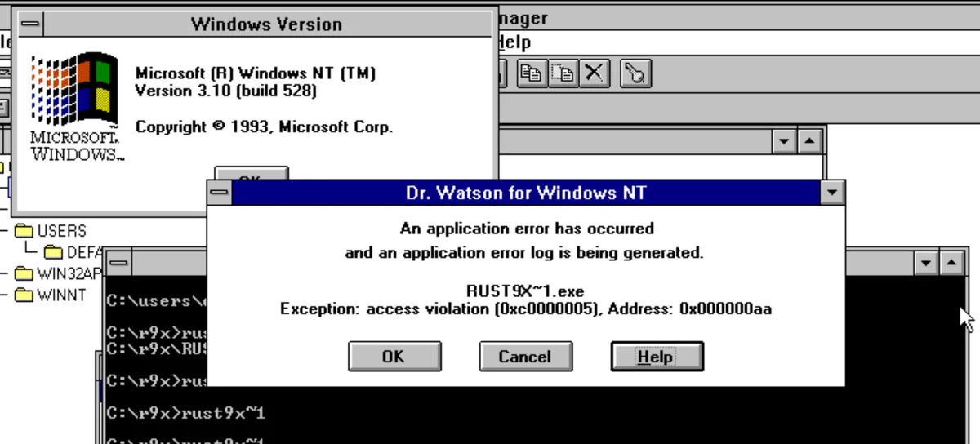Image resolution: width=980 pixels, height=444 pixels.
Task: Click the RUST9X~1.exe text in the dialog
Action: [525, 291]
